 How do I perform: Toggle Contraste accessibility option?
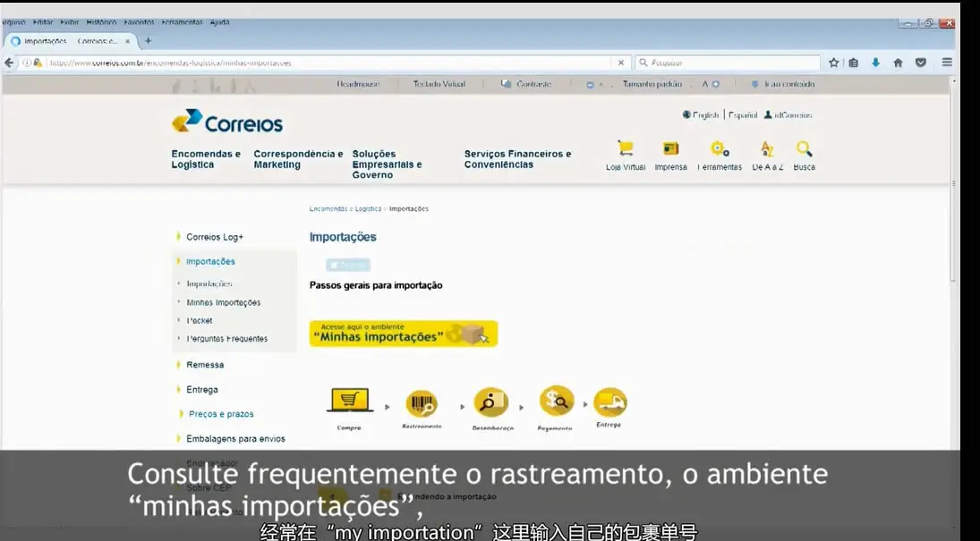pos(526,84)
